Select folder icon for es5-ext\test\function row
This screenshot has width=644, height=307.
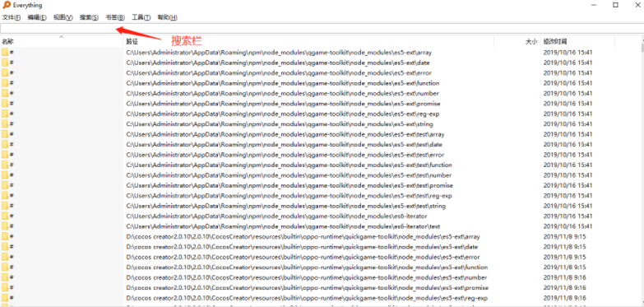[x=5, y=165]
